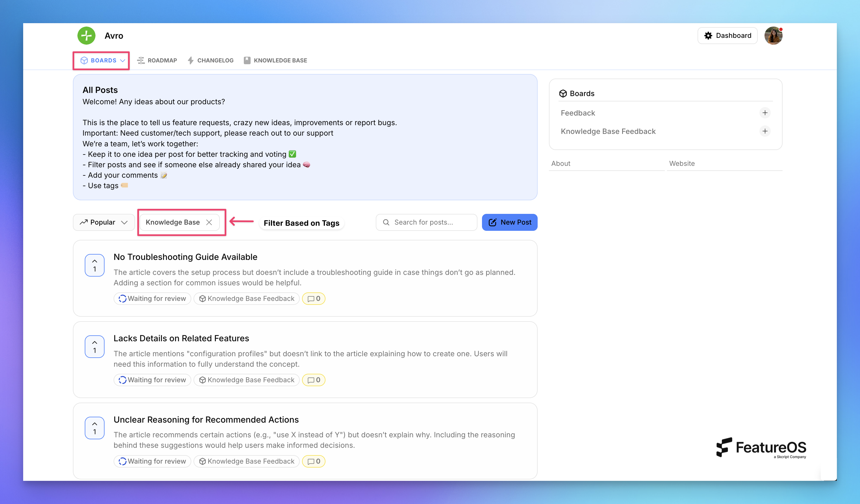Select the Roadmap navigation icon

click(141, 60)
